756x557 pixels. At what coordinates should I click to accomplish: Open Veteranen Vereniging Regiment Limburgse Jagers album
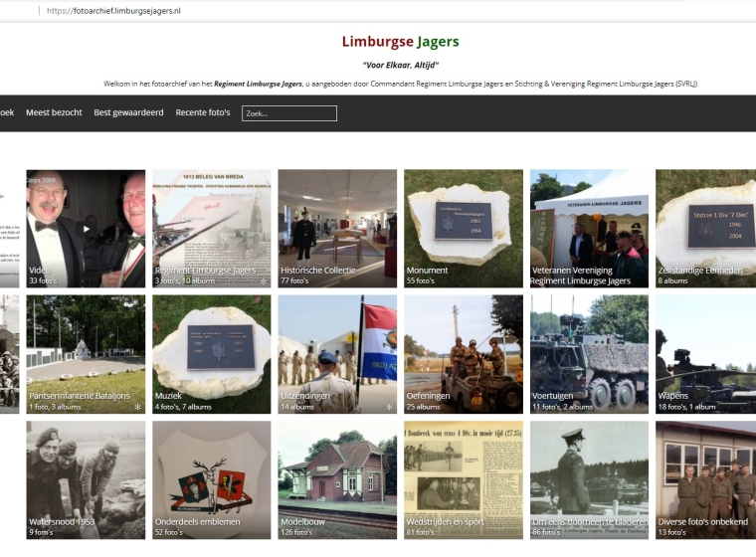point(589,229)
